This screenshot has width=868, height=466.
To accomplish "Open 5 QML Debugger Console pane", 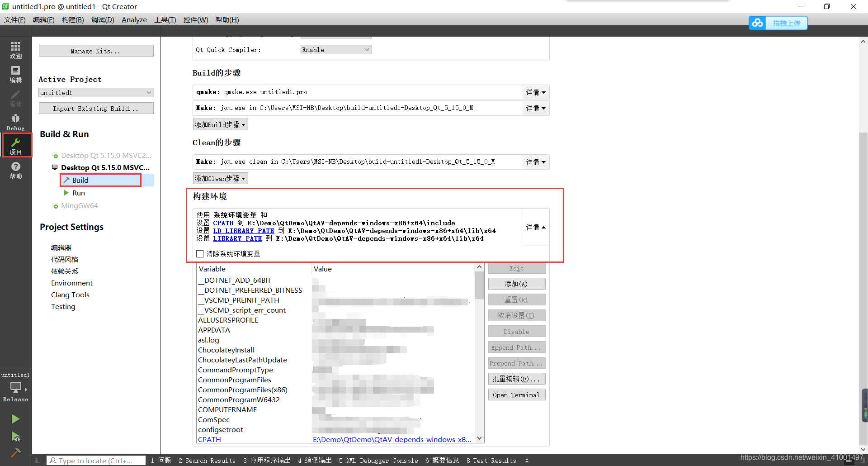I will pos(378,461).
